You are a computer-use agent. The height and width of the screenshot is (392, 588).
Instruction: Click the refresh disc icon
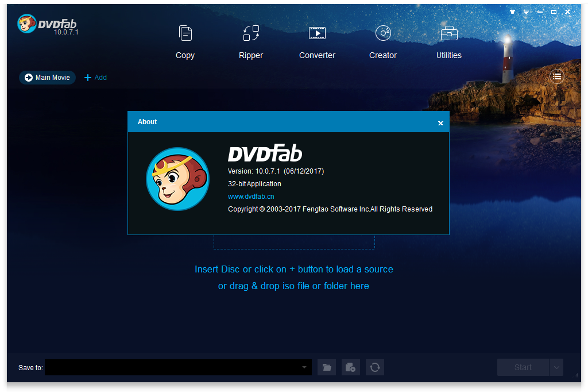[374, 367]
